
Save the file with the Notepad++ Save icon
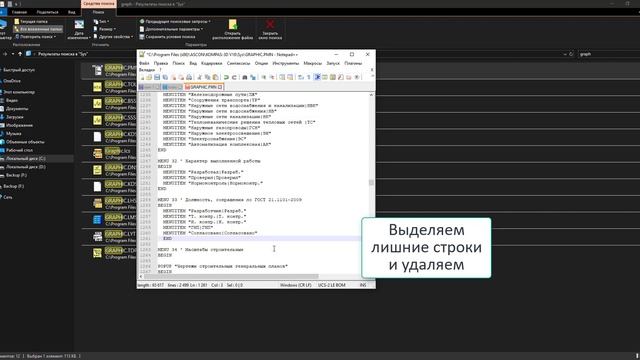pyautogui.click(x=157, y=77)
